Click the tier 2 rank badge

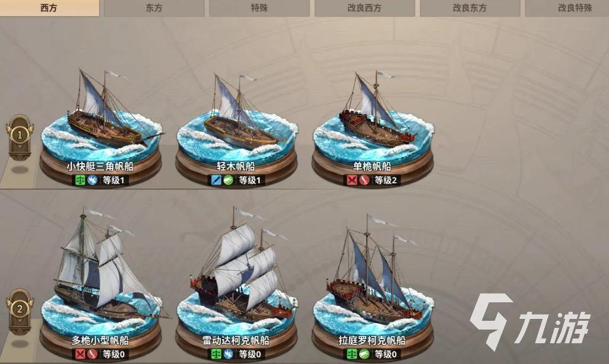pos(20,311)
